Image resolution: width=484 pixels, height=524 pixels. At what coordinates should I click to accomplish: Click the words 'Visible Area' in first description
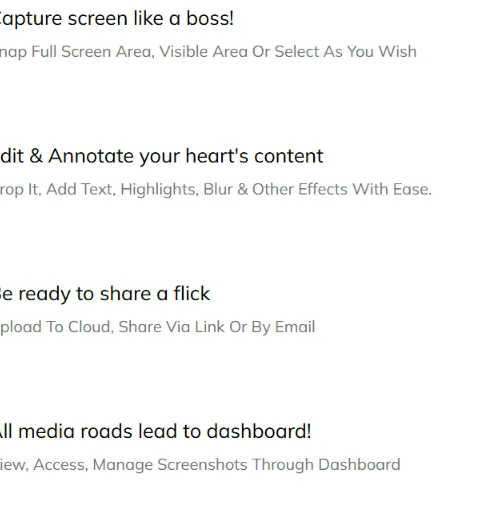[204, 52]
